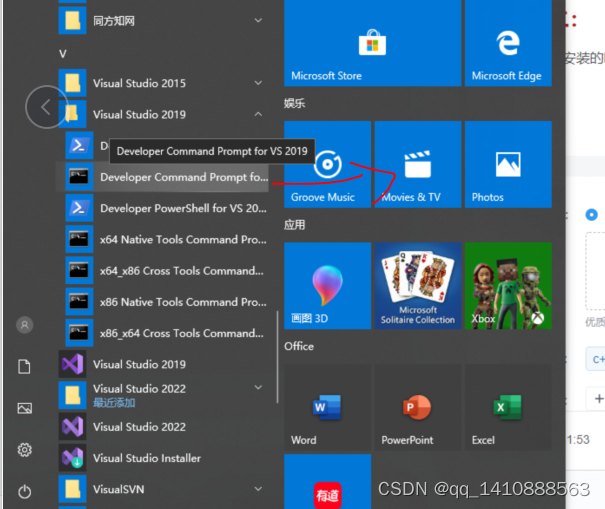Expand the Visual Studio 2022 folder chevron

258,387
